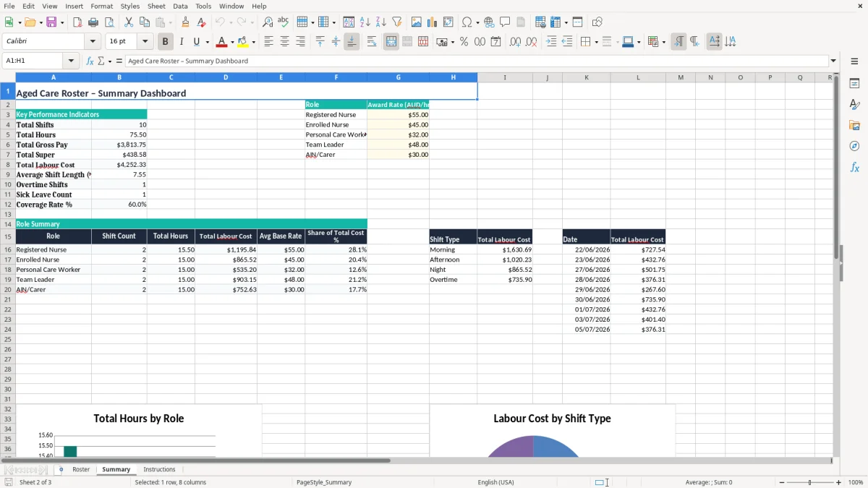This screenshot has width=868, height=488.
Task: Open the Tools menu
Action: 203,6
